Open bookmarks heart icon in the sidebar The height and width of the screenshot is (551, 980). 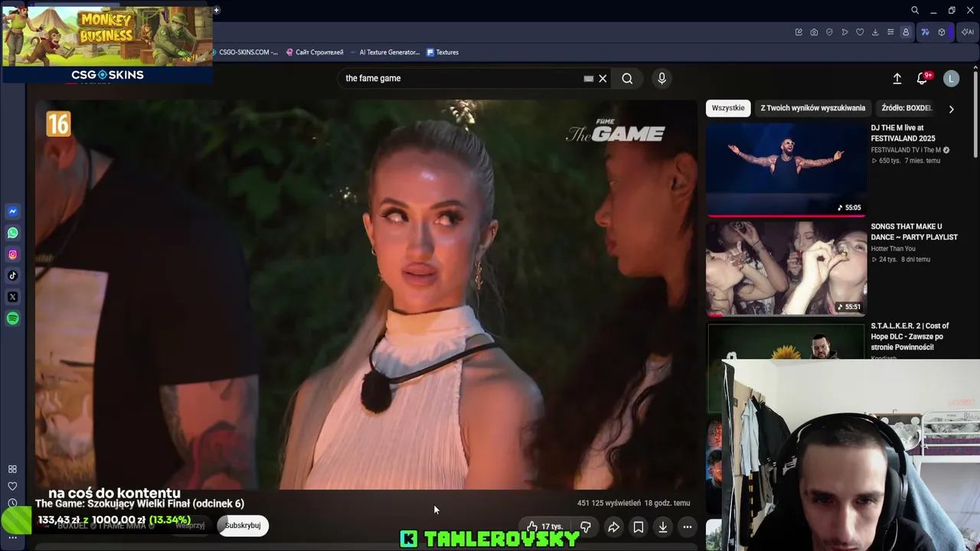[x=12, y=486]
